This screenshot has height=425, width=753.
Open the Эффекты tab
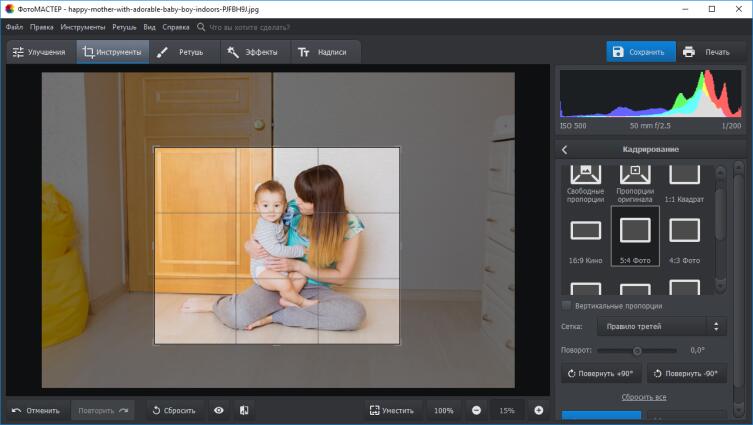click(255, 52)
